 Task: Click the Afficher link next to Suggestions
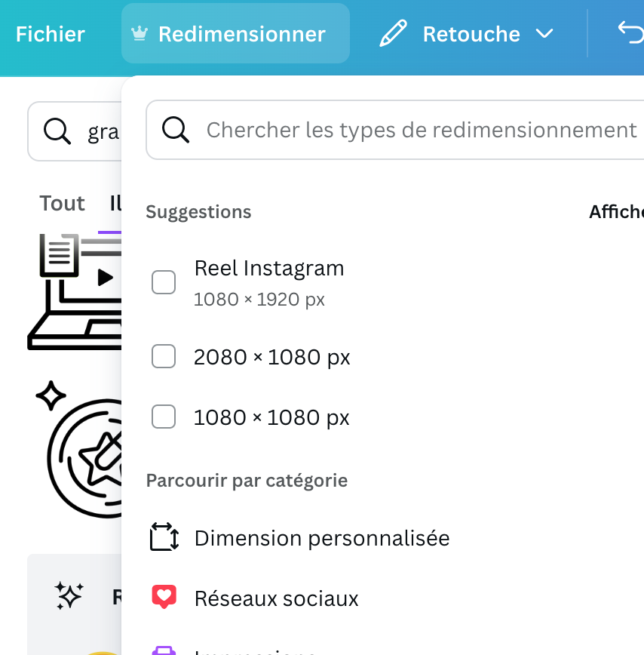(616, 212)
